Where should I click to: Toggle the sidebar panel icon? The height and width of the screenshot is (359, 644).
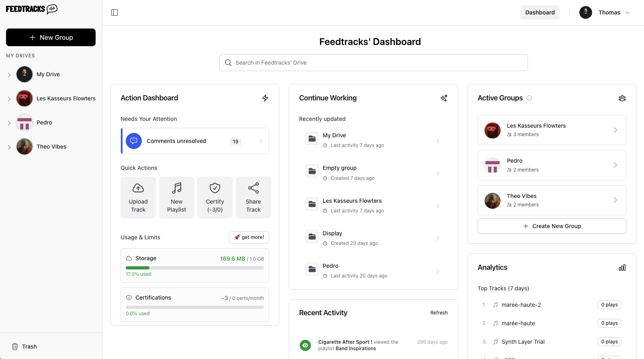pos(114,12)
